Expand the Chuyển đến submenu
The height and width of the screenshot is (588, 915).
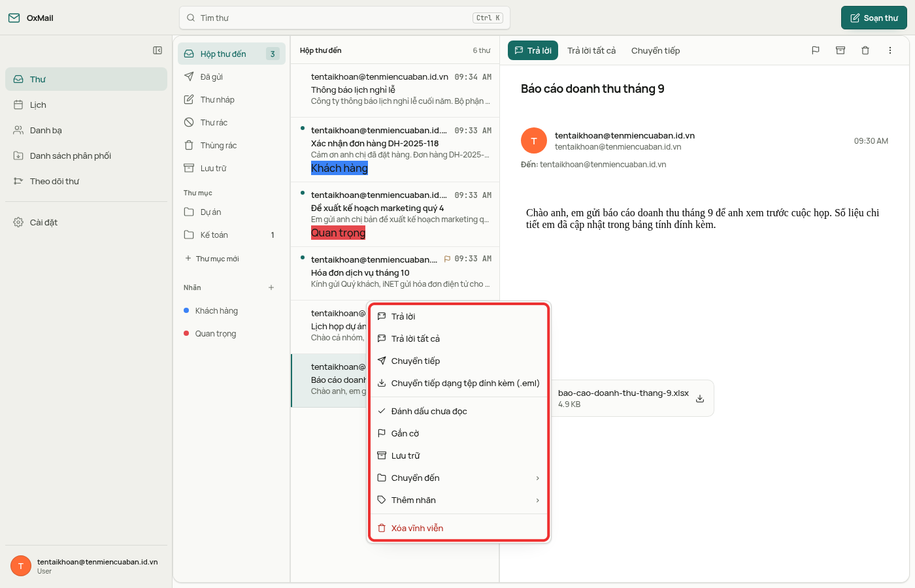tap(459, 478)
